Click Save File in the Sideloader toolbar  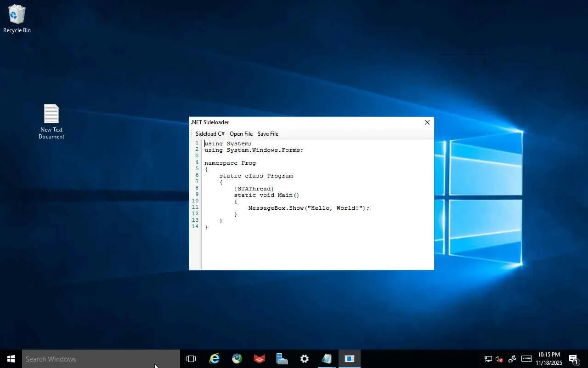pos(268,134)
